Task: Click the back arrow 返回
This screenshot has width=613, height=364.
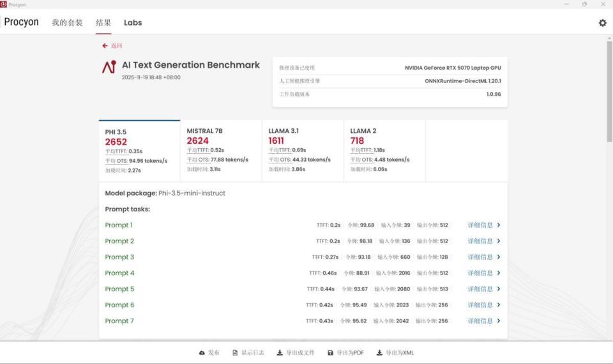Action: pos(105,46)
